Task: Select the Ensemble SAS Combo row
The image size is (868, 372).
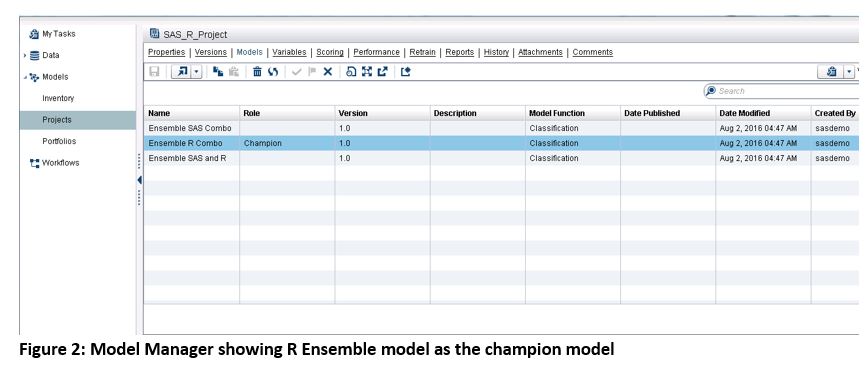Action: (501, 128)
